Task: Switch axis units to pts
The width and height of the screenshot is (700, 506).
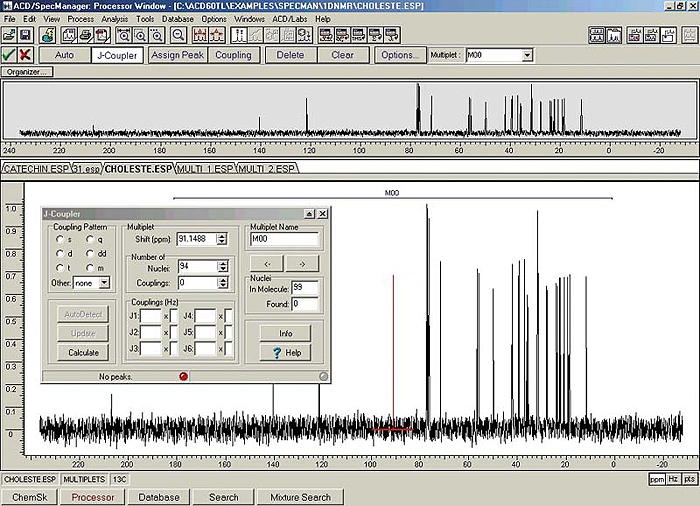Action: (x=689, y=479)
